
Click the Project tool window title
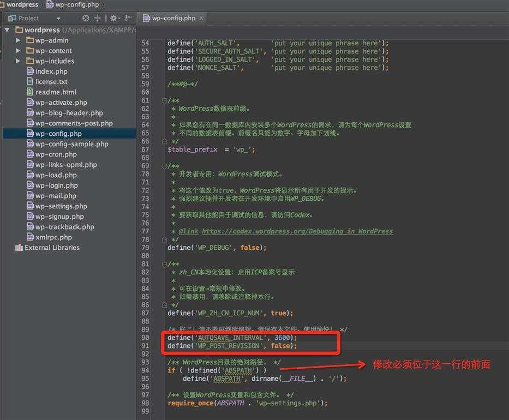click(x=28, y=18)
